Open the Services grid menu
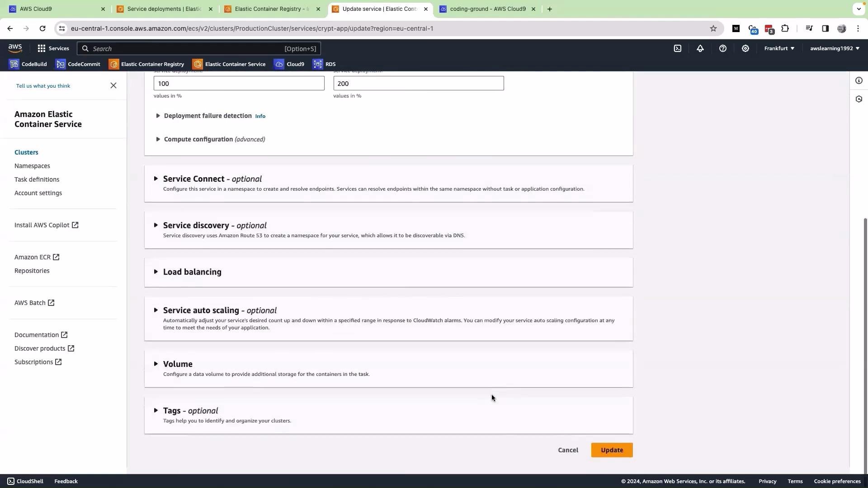 53,48
